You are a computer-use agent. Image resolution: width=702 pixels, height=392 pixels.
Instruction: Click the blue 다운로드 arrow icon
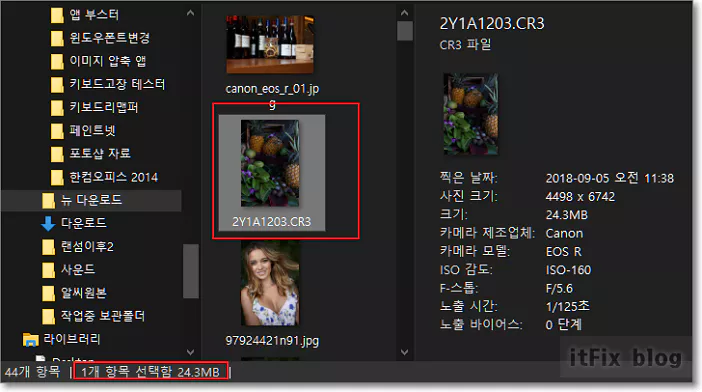(48, 223)
